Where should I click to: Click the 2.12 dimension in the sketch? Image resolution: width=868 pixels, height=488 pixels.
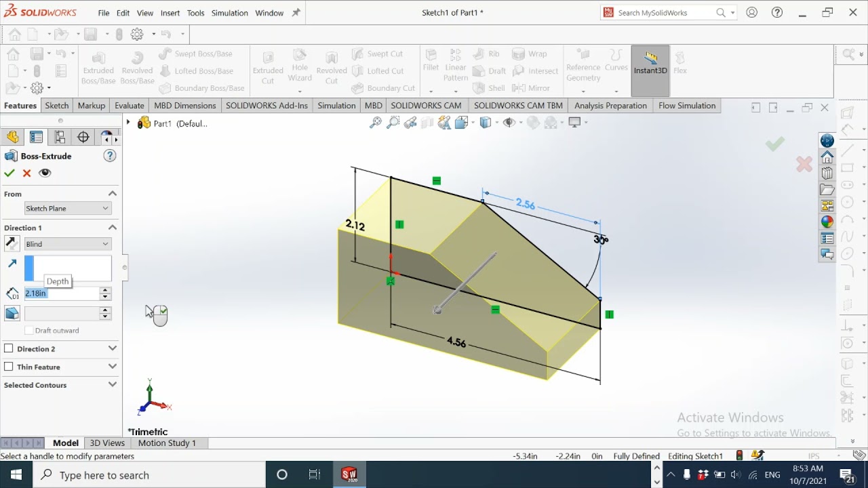[x=355, y=225]
